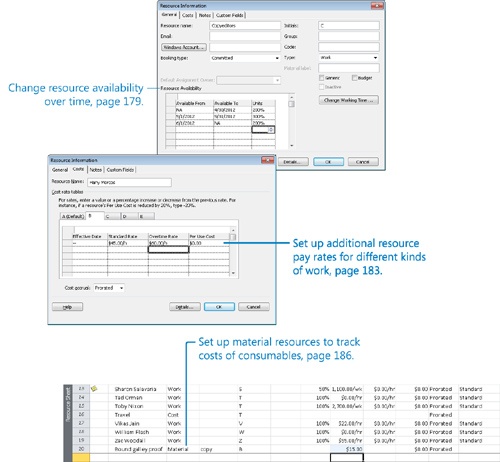
Task: Close the front Resource Information dialog with Costs tab
Action: coord(267,160)
